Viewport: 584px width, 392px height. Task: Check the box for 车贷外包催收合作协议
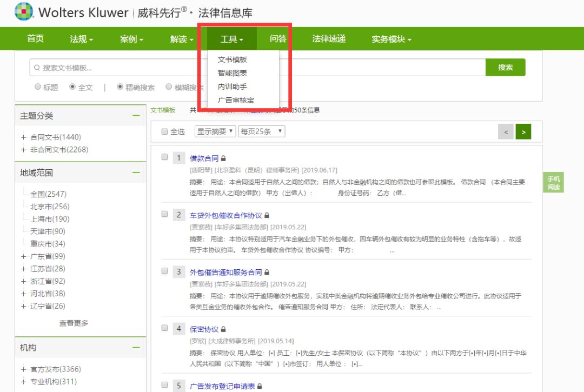point(165,214)
